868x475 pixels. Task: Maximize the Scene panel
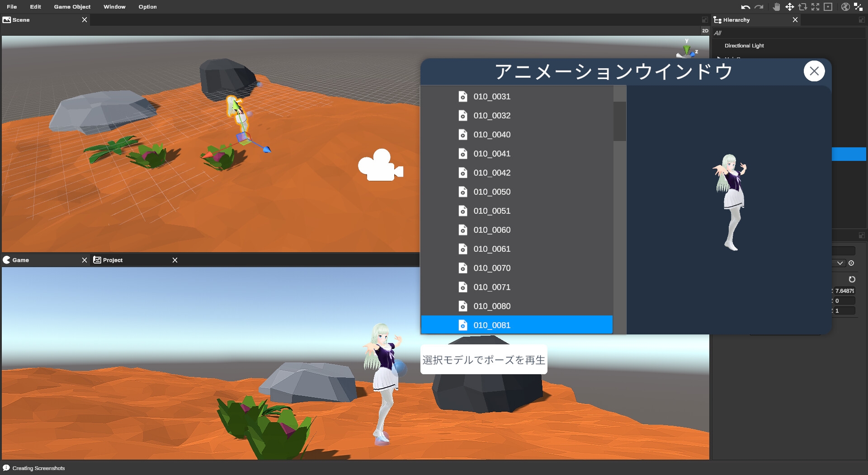pos(705,20)
